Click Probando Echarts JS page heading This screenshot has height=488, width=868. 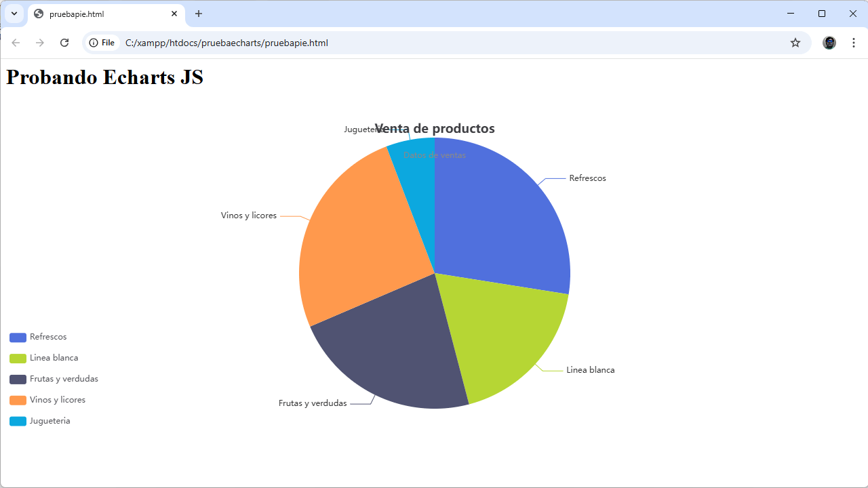tap(105, 77)
